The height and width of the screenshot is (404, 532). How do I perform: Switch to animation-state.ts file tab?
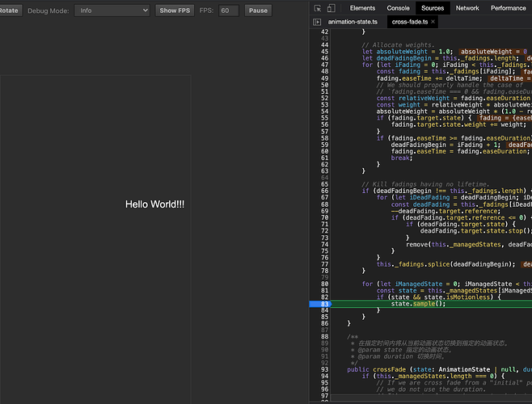coord(353,22)
